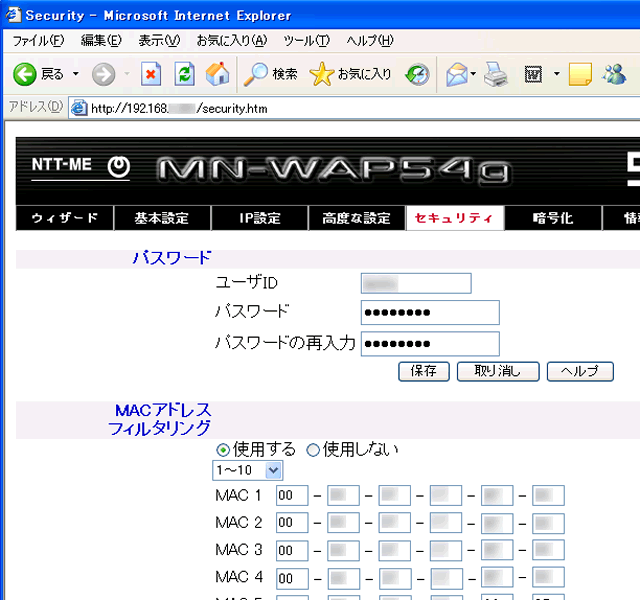Select the セキュリティ tab
This screenshot has height=600, width=640.
(455, 218)
